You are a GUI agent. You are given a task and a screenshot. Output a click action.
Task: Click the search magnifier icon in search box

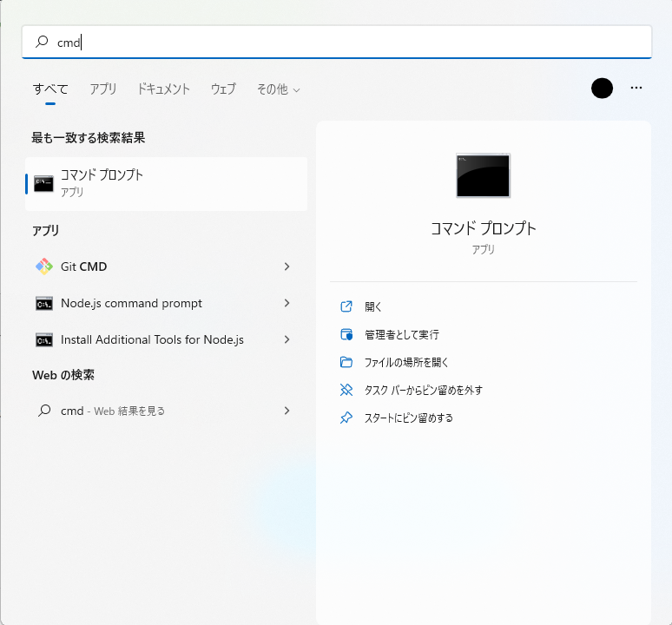(42, 42)
